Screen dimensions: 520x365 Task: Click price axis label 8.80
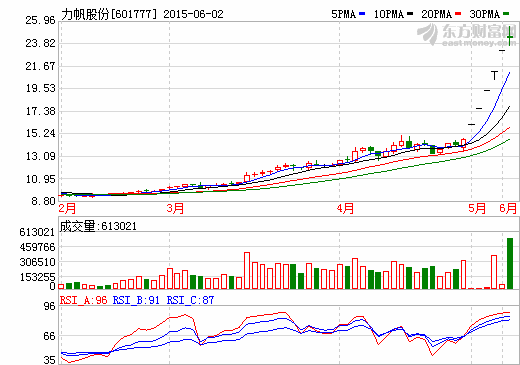coord(43,201)
